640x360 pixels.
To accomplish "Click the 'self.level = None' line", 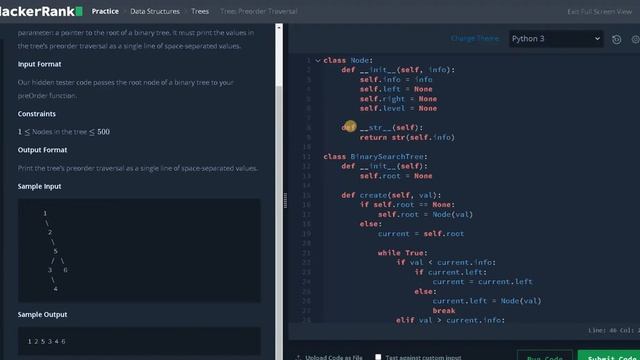I will click(x=398, y=109).
